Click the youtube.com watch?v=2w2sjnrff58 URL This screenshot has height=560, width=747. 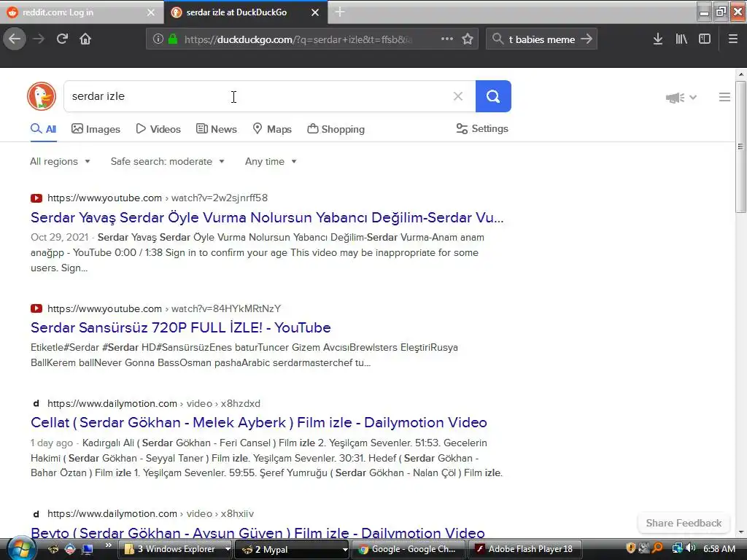coord(158,198)
